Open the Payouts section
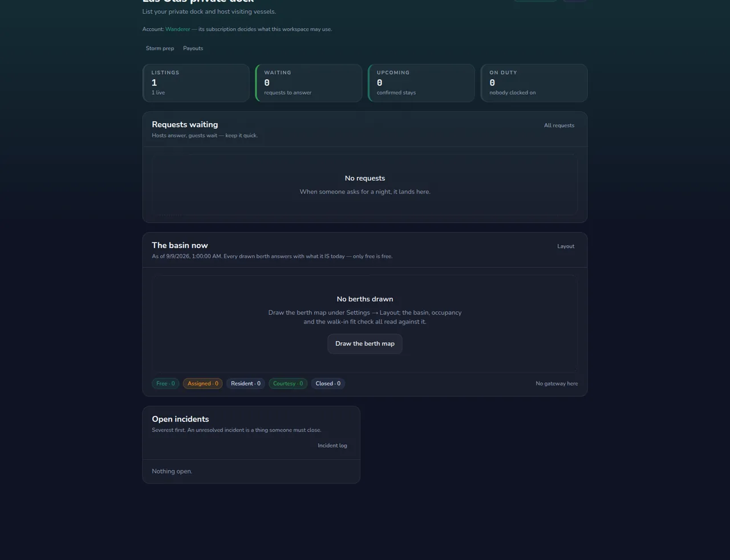 [x=193, y=48]
